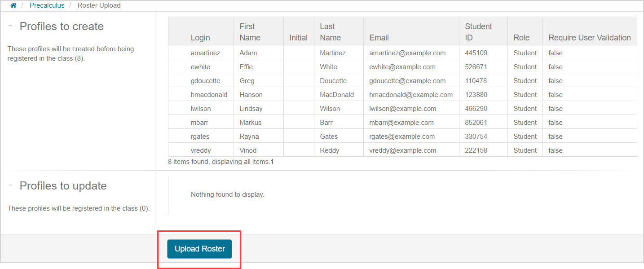
Task: Click the Last Name column header
Action: [330, 32]
